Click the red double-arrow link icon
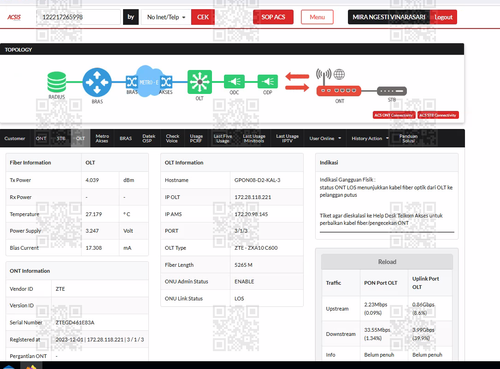500x369 pixels. pyautogui.click(x=297, y=82)
